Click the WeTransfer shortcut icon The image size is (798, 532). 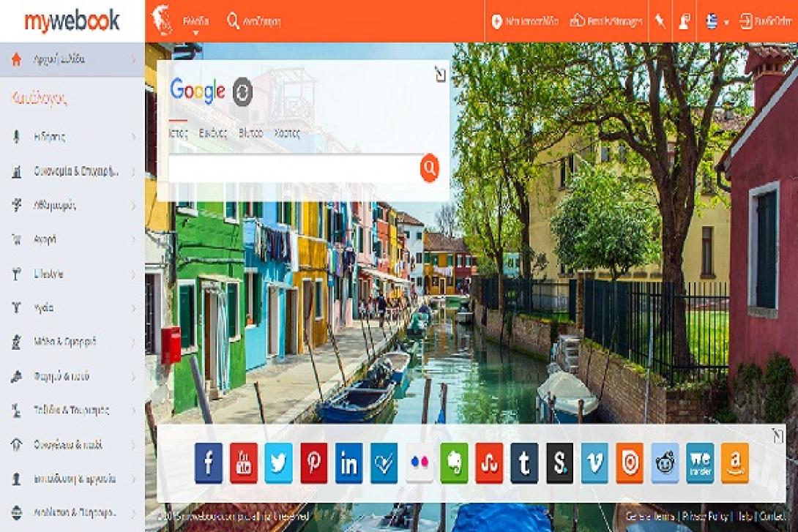(700, 463)
